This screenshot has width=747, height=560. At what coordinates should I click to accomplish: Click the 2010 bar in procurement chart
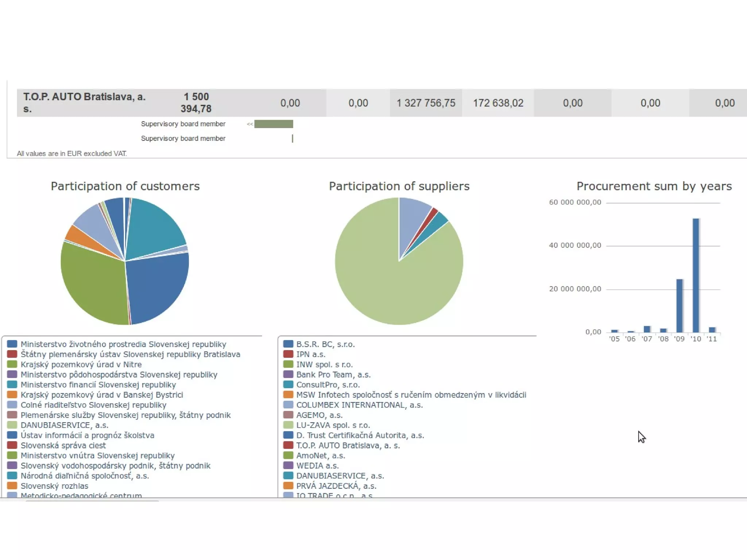coord(696,275)
